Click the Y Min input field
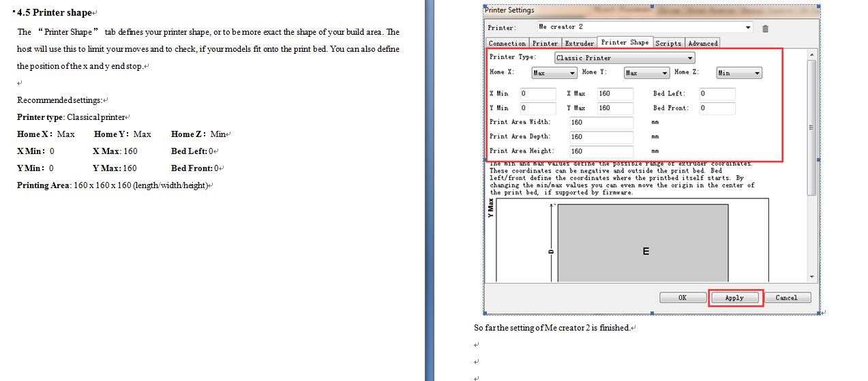This screenshot has width=868, height=381. (538, 108)
